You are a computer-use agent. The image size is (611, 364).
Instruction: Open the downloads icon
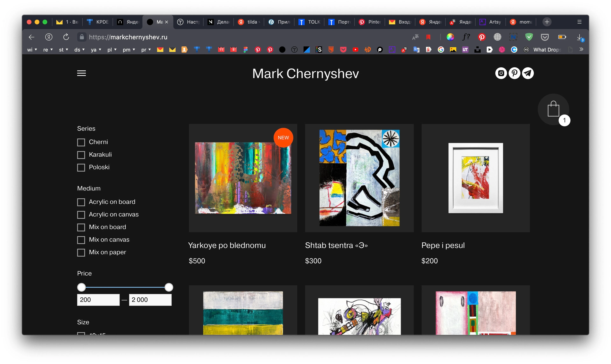coord(580,37)
